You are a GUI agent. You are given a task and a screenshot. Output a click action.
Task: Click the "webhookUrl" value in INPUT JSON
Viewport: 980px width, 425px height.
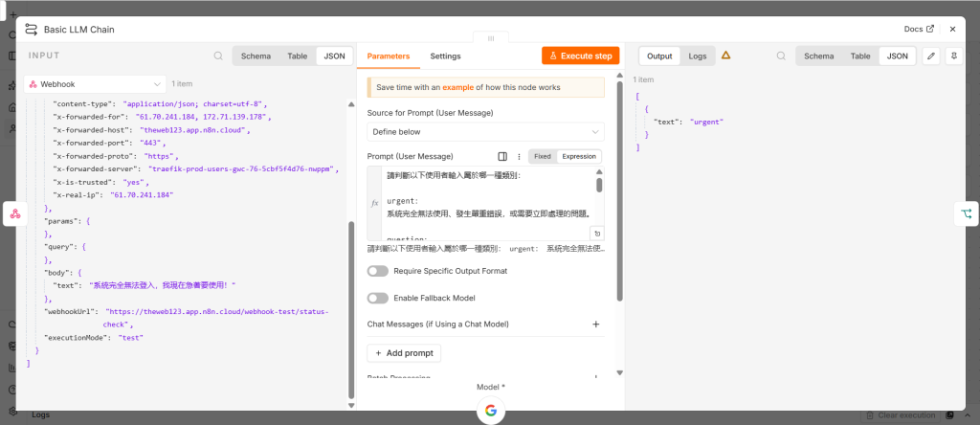(217, 318)
